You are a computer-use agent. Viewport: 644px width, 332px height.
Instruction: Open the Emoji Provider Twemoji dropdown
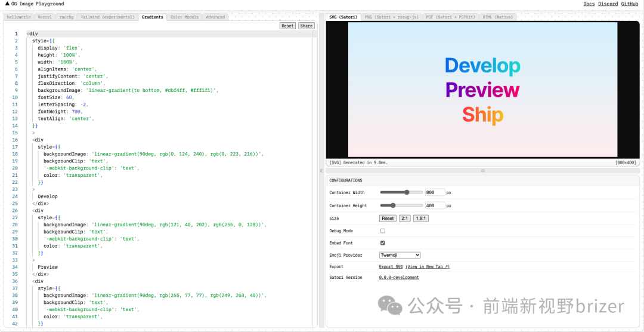(x=400, y=255)
